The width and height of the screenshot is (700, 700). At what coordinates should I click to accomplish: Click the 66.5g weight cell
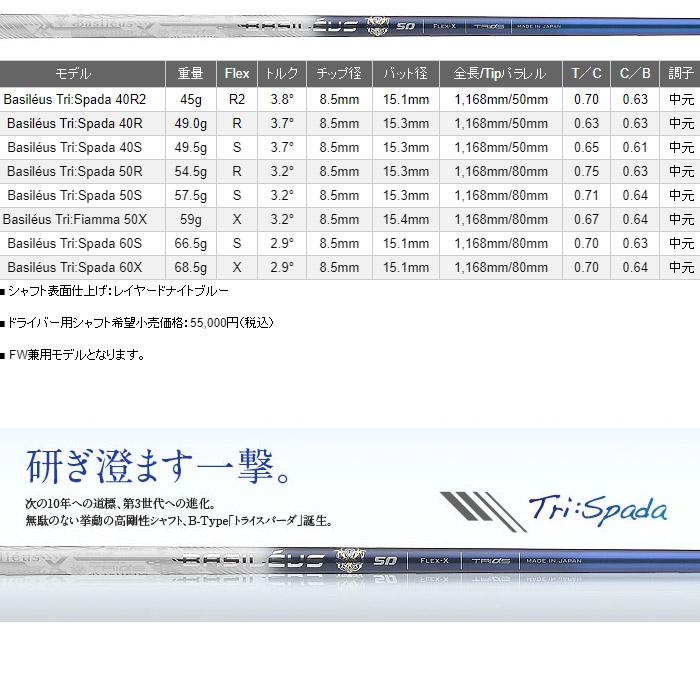point(191,244)
